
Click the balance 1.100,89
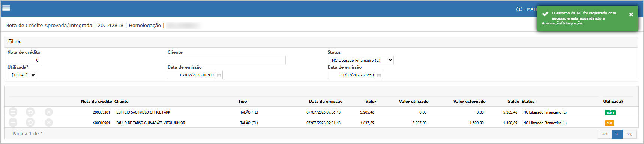(510, 123)
